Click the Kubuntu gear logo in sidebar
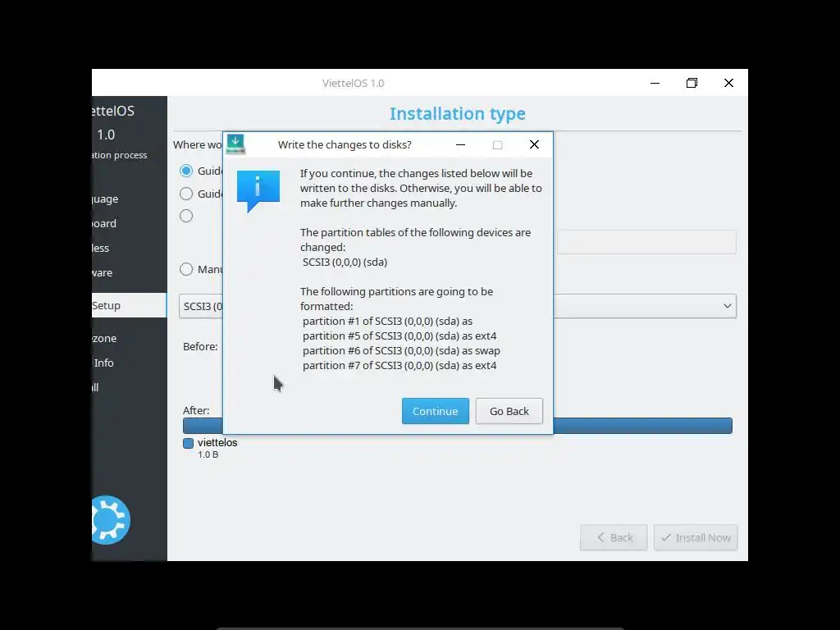This screenshot has height=630, width=840. coord(111,519)
